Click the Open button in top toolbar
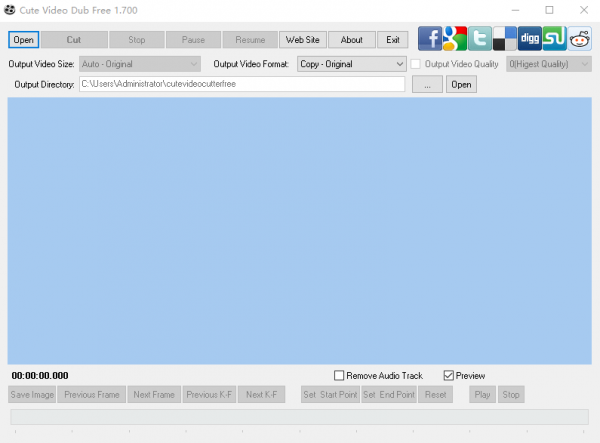This screenshot has width=600, height=443. point(23,40)
